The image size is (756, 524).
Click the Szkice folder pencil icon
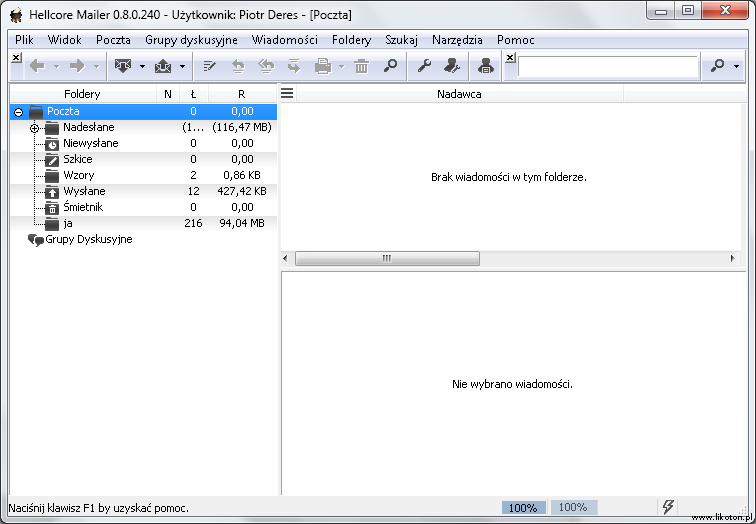coord(52,160)
